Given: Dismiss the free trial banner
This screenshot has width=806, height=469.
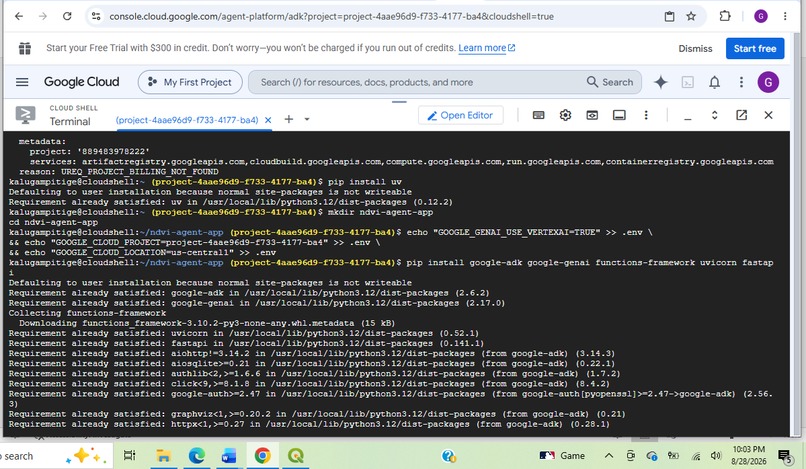Looking at the screenshot, I should pos(695,48).
